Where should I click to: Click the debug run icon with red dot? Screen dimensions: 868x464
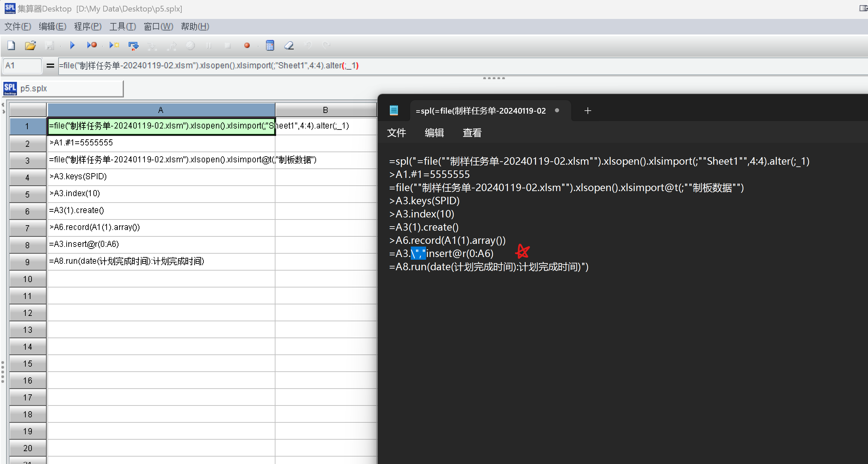pyautogui.click(x=92, y=45)
